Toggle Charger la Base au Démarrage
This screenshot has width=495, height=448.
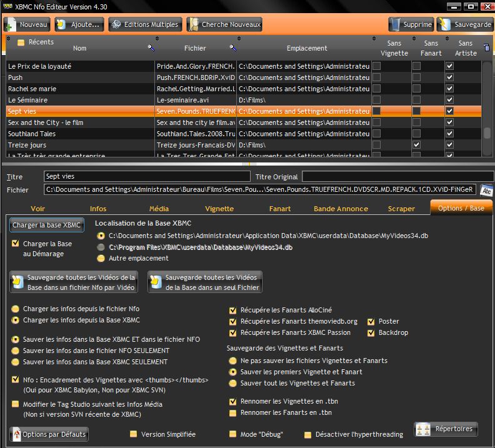[x=15, y=243]
